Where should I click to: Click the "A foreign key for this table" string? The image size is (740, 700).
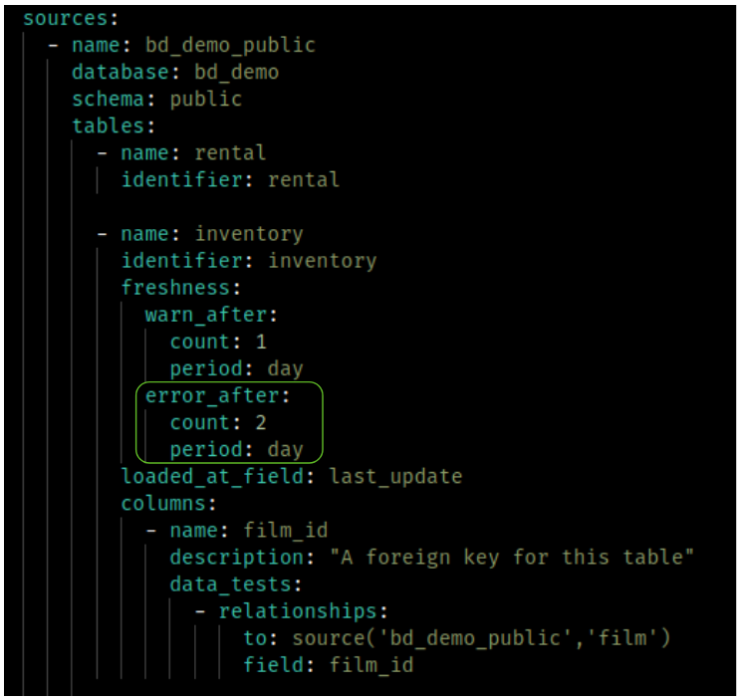(517, 557)
